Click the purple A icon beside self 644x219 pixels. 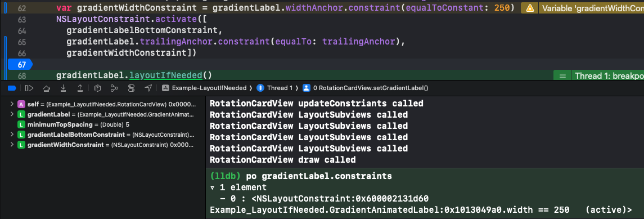pyautogui.click(x=21, y=104)
